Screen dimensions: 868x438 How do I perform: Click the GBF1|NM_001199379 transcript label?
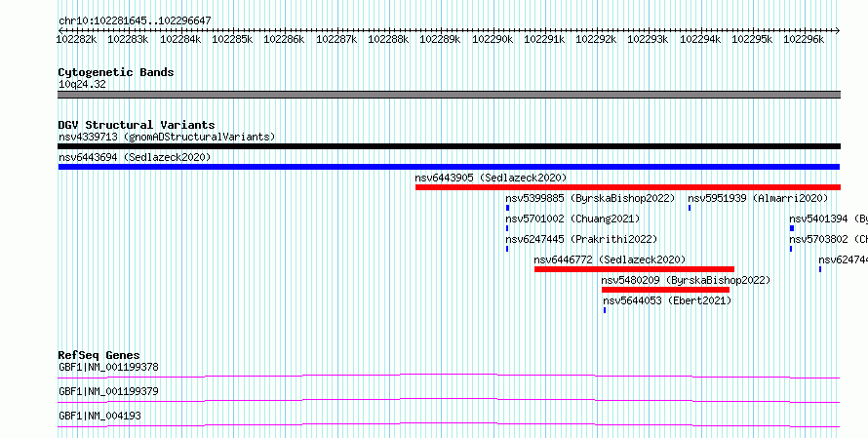tap(108, 391)
